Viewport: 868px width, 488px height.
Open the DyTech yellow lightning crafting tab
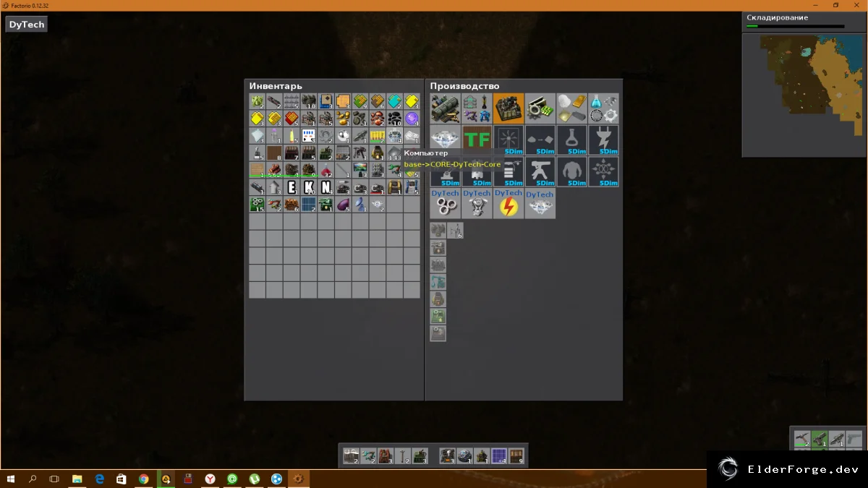click(x=509, y=204)
